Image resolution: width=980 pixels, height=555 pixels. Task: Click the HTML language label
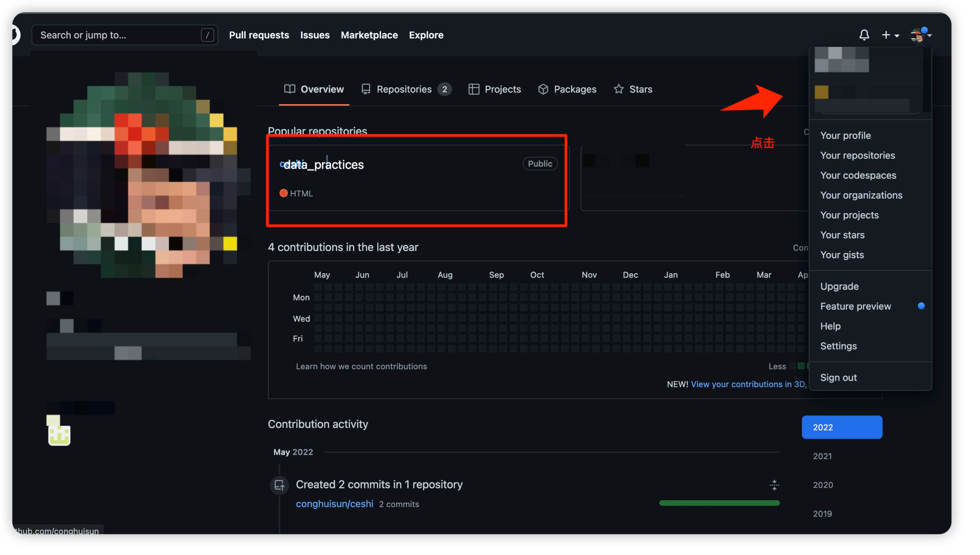pyautogui.click(x=301, y=193)
